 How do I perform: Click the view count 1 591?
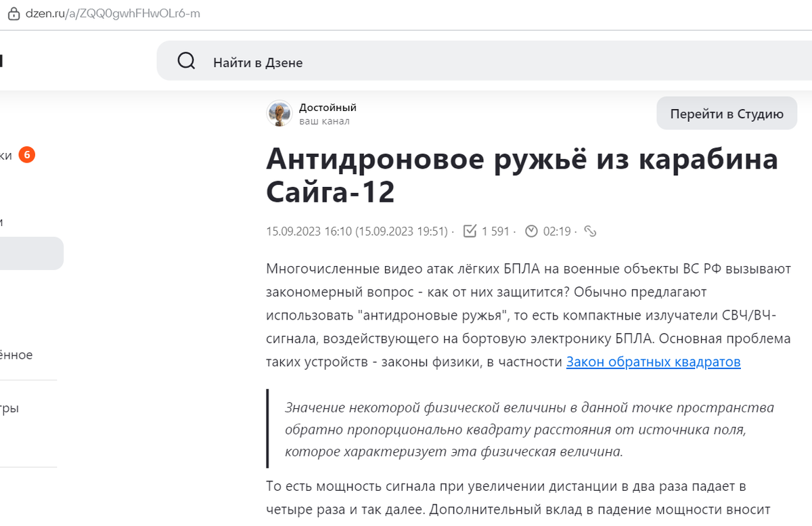point(494,230)
